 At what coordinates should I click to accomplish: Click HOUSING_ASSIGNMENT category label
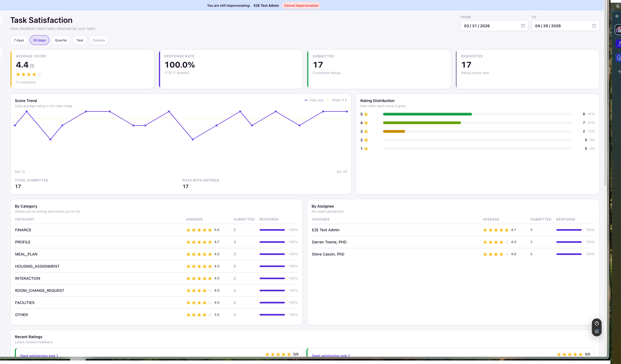(x=37, y=266)
